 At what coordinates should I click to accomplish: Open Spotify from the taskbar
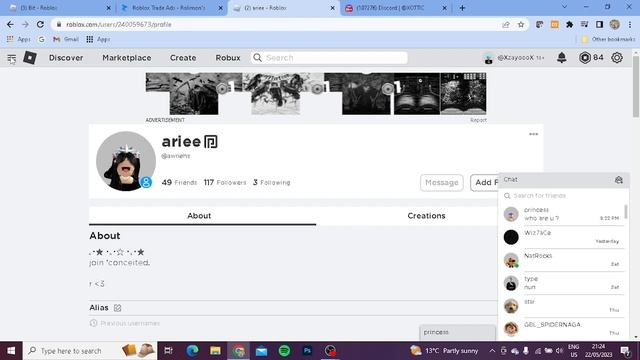tap(284, 351)
